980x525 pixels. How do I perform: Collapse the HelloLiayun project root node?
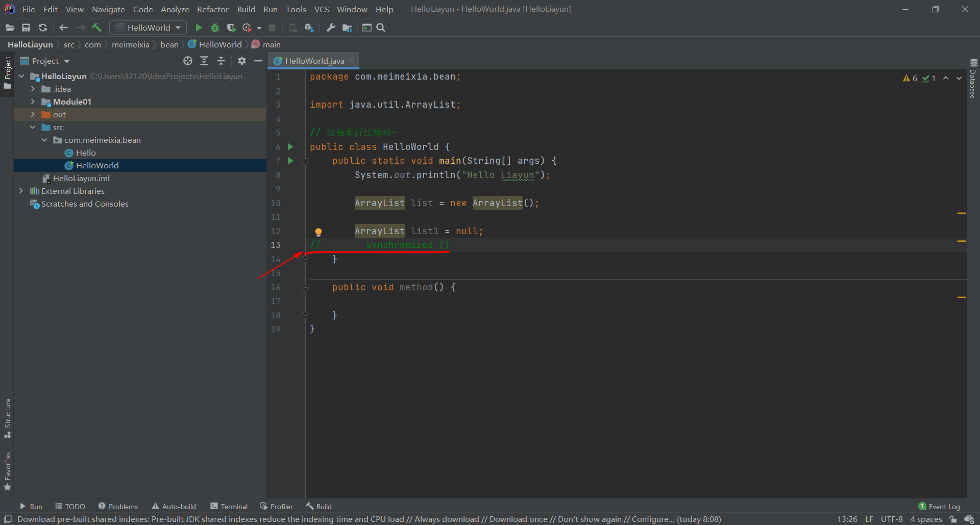pyautogui.click(x=21, y=76)
